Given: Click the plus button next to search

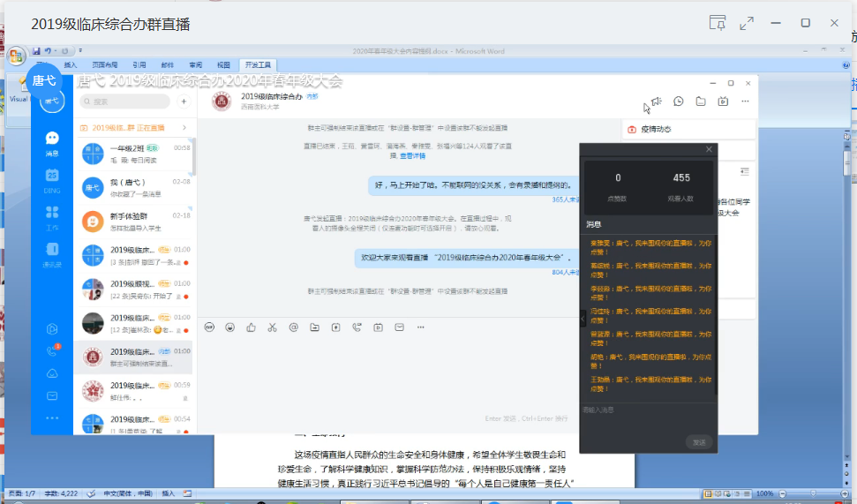Looking at the screenshot, I should [184, 102].
